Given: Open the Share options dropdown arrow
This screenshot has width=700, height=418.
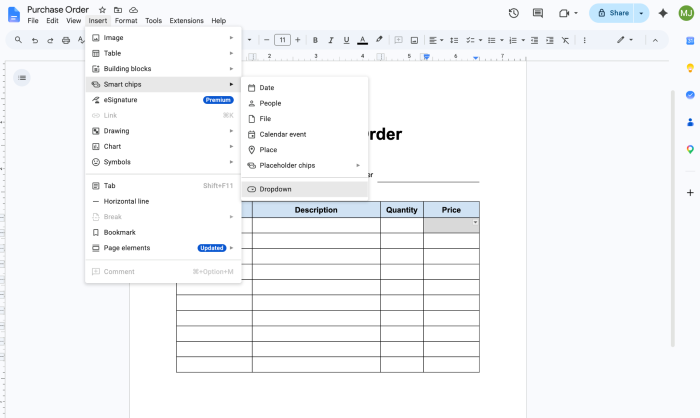Looking at the screenshot, I should point(642,13).
